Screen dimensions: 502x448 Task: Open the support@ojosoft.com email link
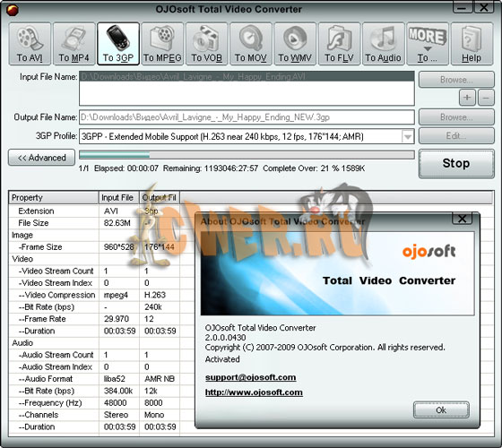point(251,377)
